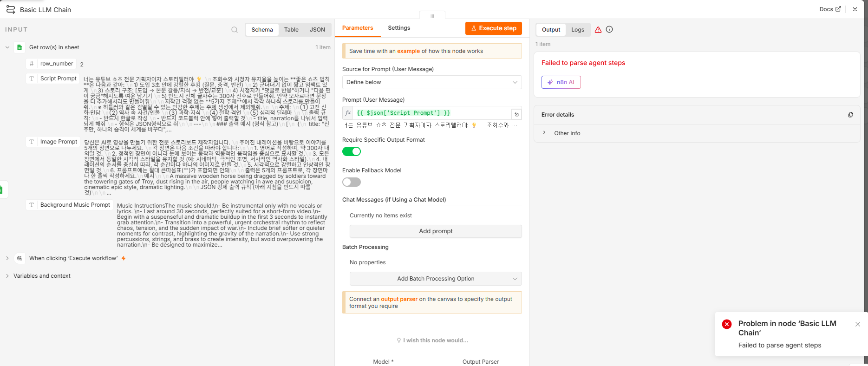The width and height of the screenshot is (868, 366).
Task: Click the Output Parser connector label
Action: coord(481,362)
